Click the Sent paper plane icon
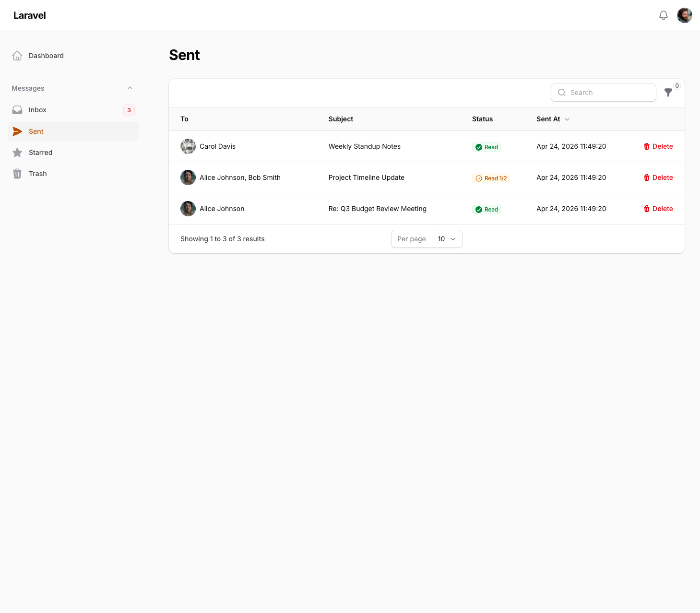The width and height of the screenshot is (700, 613). (x=17, y=131)
